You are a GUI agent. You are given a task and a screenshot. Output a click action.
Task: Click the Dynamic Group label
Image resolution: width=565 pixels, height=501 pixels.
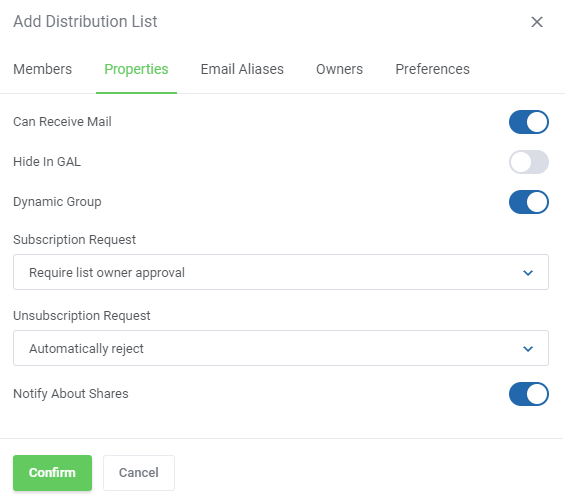pos(57,202)
